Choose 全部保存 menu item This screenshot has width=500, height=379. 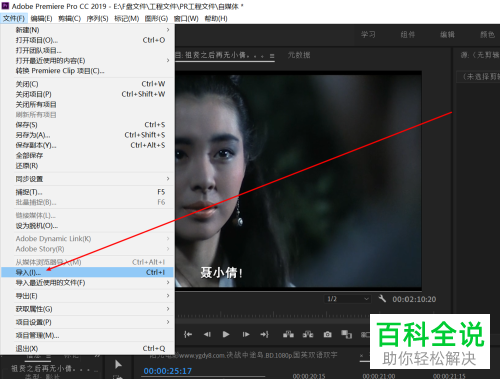tap(87, 155)
